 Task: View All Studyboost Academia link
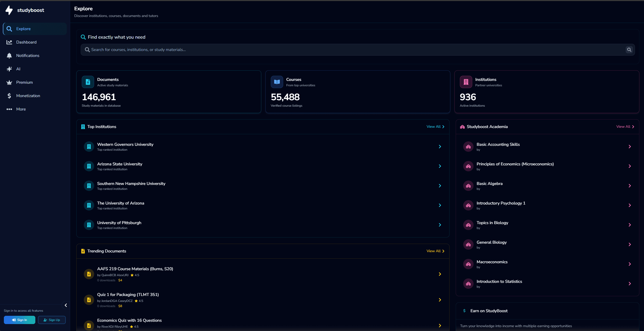coord(625,127)
